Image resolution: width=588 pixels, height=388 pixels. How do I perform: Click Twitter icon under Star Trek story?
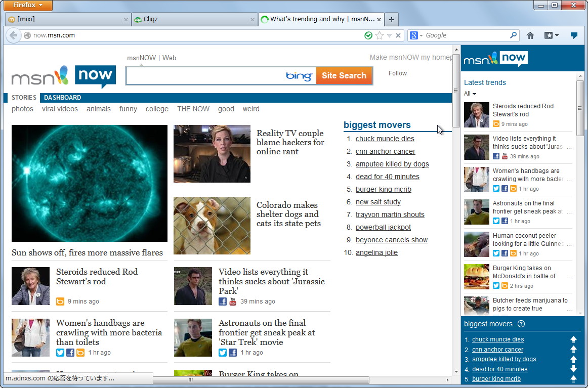(223, 353)
